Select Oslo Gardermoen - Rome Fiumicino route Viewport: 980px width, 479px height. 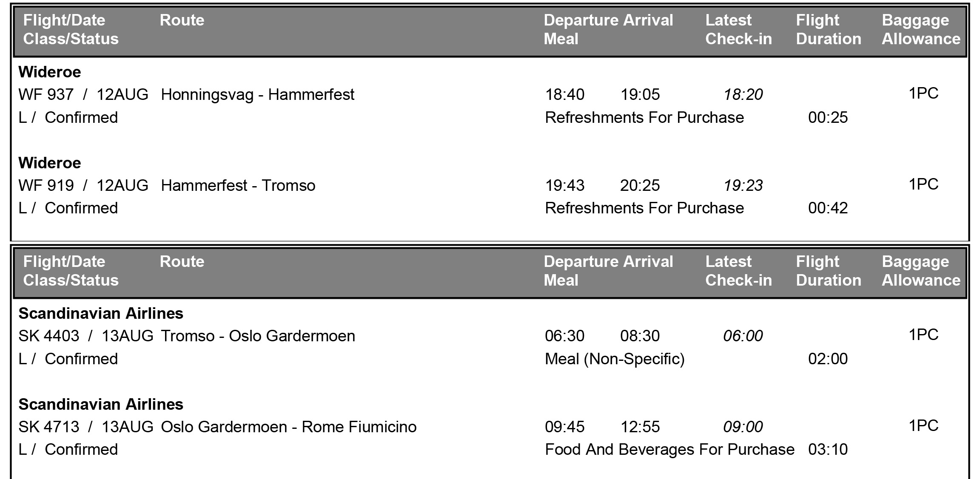288,427
